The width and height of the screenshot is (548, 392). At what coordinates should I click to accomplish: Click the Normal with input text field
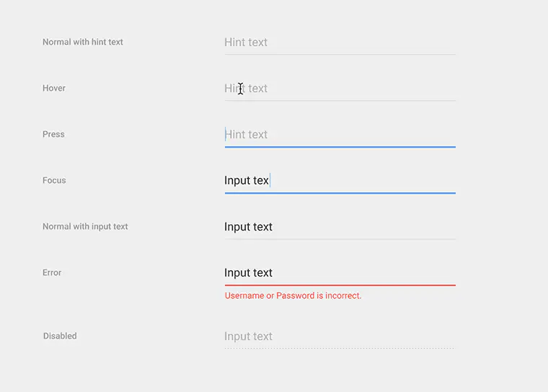click(340, 227)
